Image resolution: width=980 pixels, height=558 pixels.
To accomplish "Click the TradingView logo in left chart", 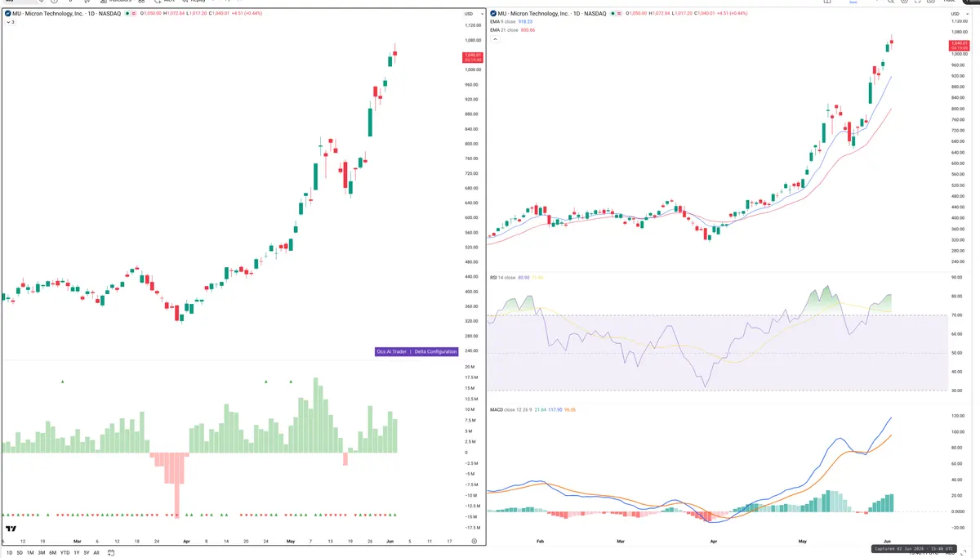I will coord(9,529).
